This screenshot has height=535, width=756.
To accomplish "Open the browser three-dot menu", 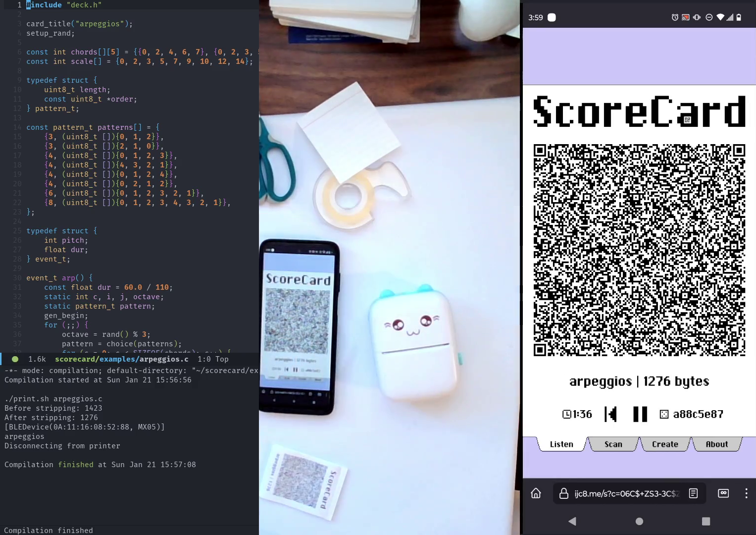I will [x=746, y=493].
